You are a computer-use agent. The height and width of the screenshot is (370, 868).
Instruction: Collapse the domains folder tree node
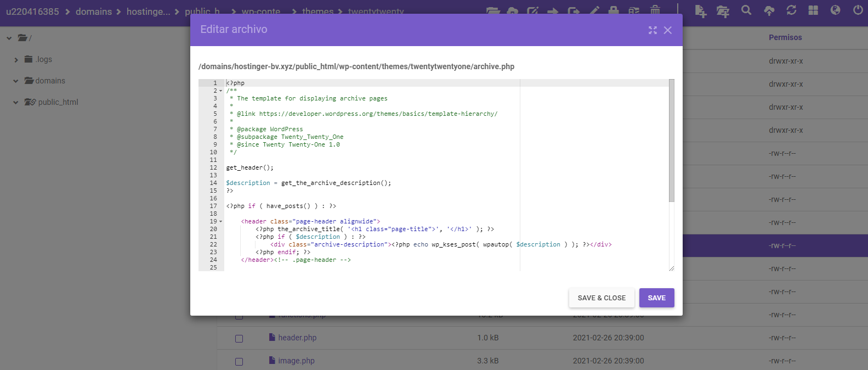point(16,81)
